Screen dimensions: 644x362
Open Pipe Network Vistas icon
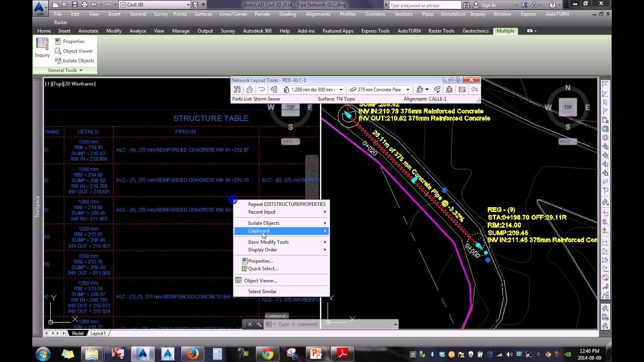462,89
